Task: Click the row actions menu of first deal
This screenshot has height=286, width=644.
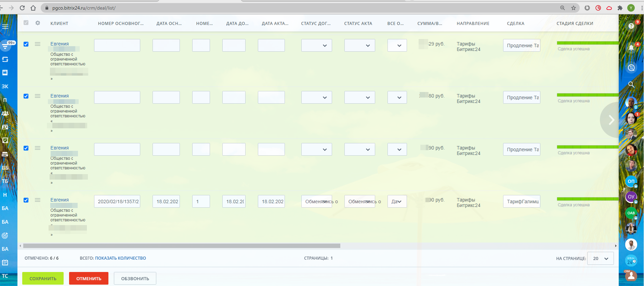Action: [x=38, y=44]
